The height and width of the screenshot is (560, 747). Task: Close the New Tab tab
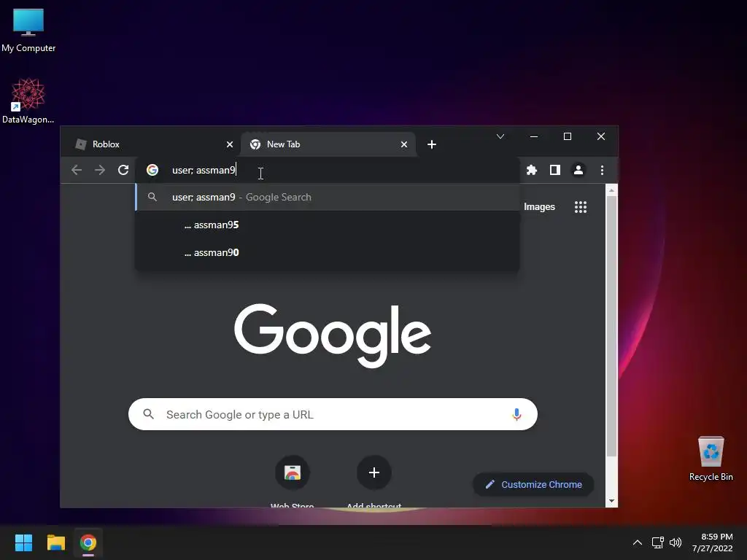coord(404,144)
